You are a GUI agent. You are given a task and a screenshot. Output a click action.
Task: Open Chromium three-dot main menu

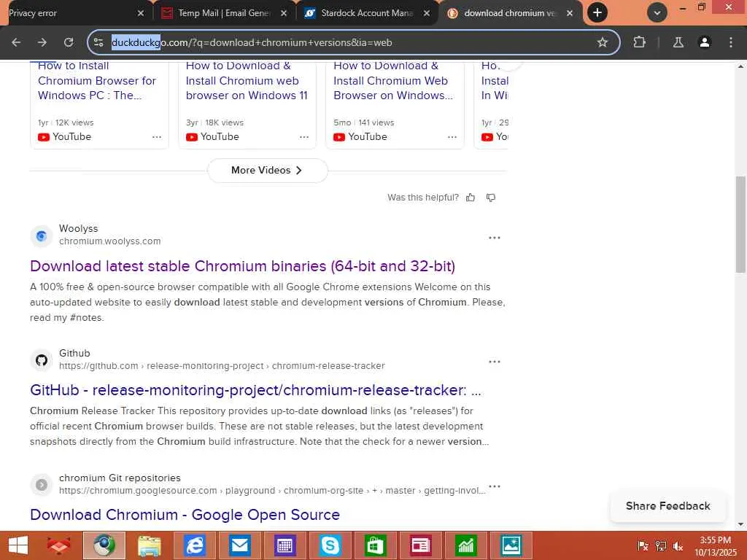point(731,42)
